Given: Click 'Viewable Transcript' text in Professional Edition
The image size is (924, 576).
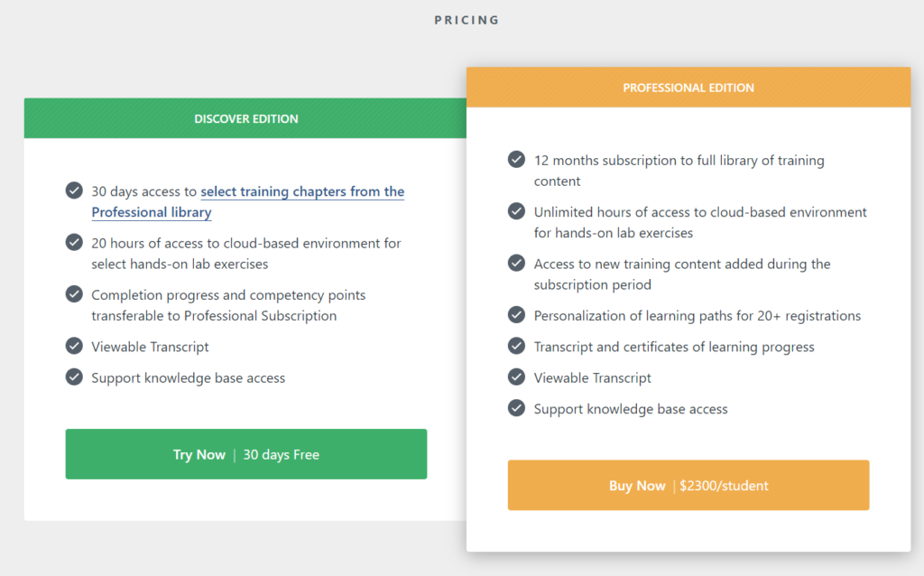Looking at the screenshot, I should [x=593, y=378].
